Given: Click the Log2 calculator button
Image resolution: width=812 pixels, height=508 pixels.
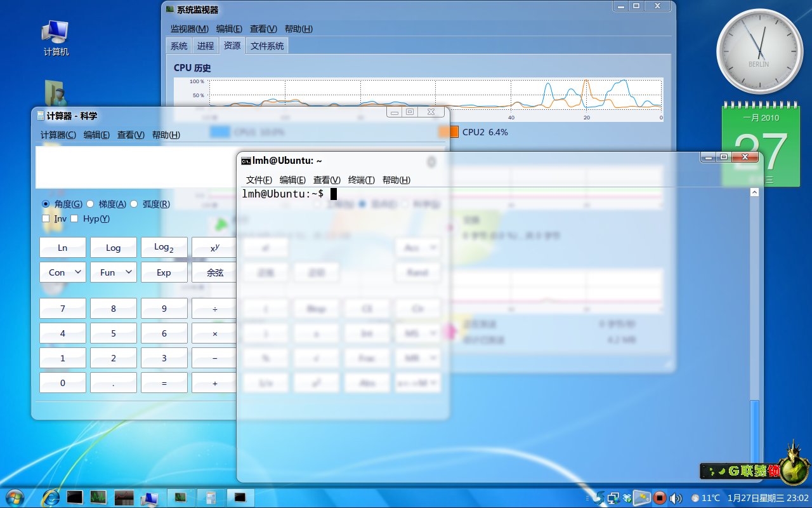Looking at the screenshot, I should 164,248.
